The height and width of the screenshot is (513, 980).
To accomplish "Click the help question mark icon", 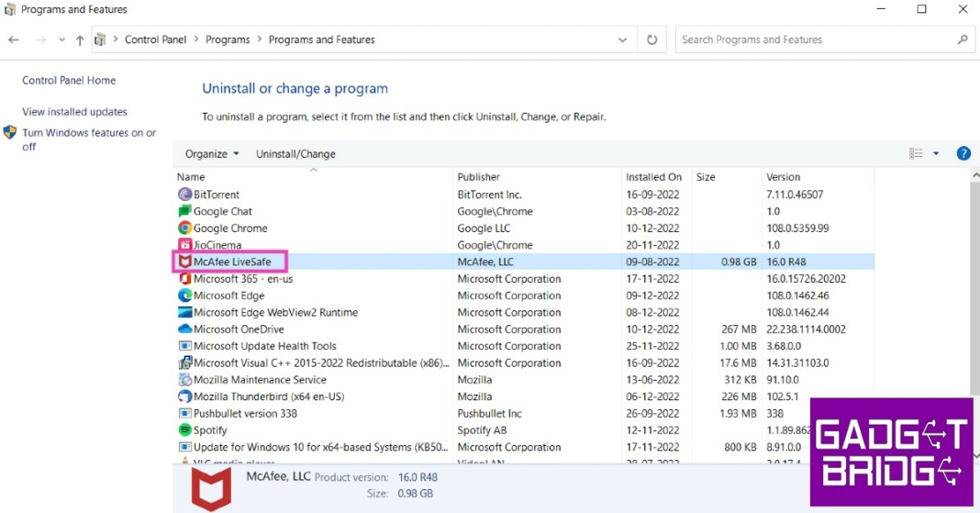I will (x=963, y=153).
